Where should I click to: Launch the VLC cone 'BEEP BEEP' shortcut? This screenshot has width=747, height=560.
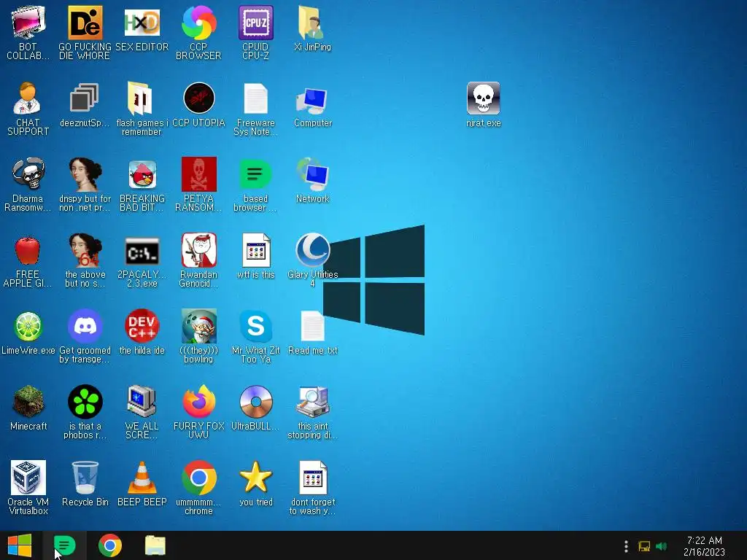coord(142,484)
